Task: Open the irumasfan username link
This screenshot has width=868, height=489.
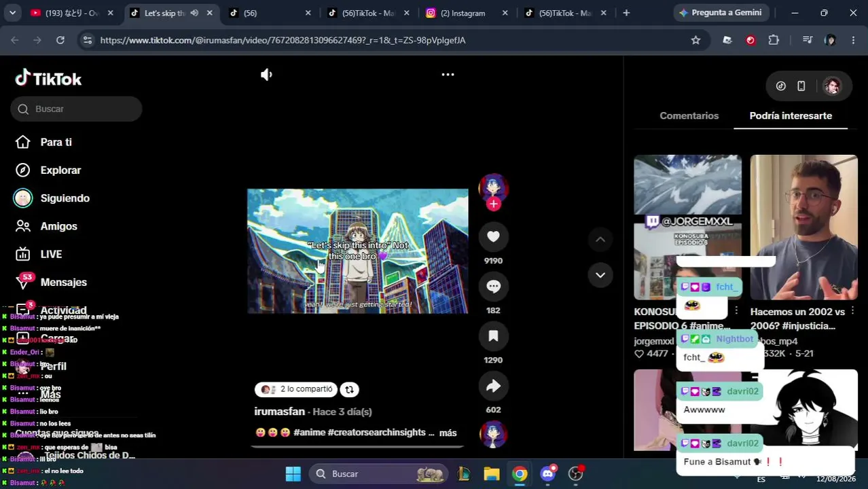Action: [x=279, y=412]
